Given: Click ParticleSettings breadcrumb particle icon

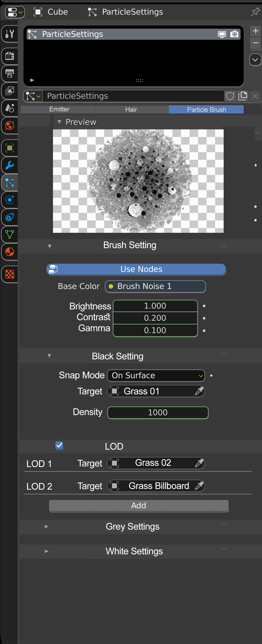Looking at the screenshot, I should 92,12.
